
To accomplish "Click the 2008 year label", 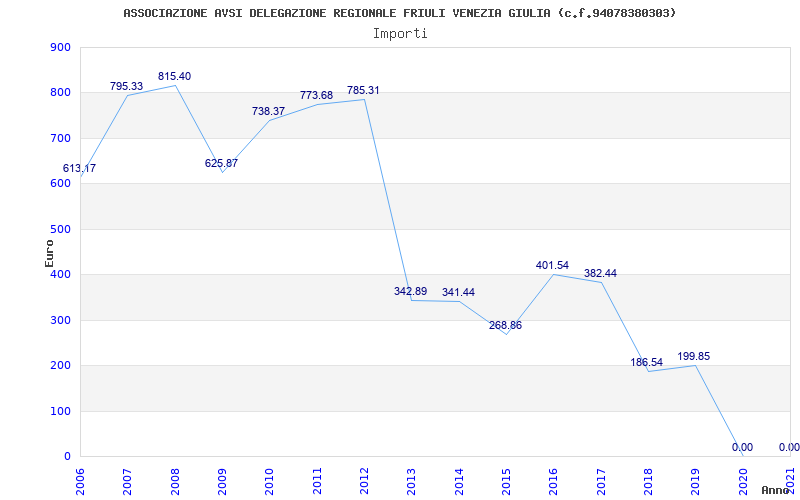I will (x=175, y=480).
